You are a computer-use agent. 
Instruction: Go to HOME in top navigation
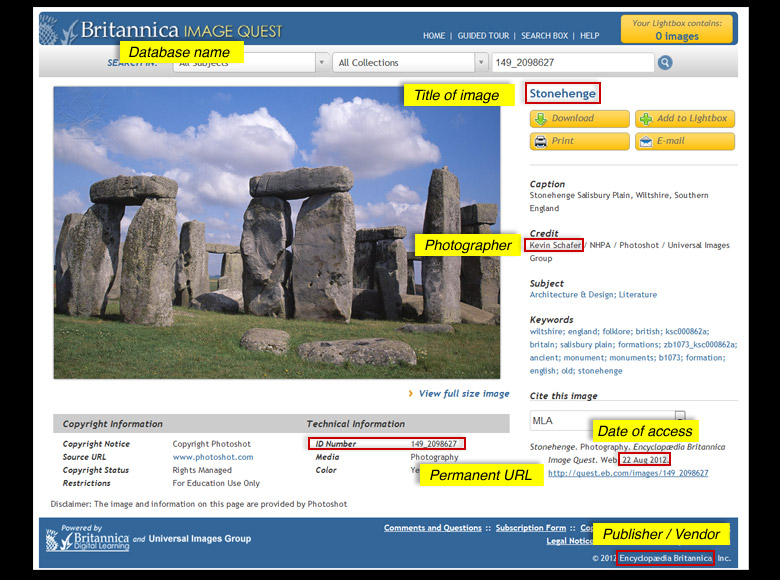pyautogui.click(x=434, y=36)
